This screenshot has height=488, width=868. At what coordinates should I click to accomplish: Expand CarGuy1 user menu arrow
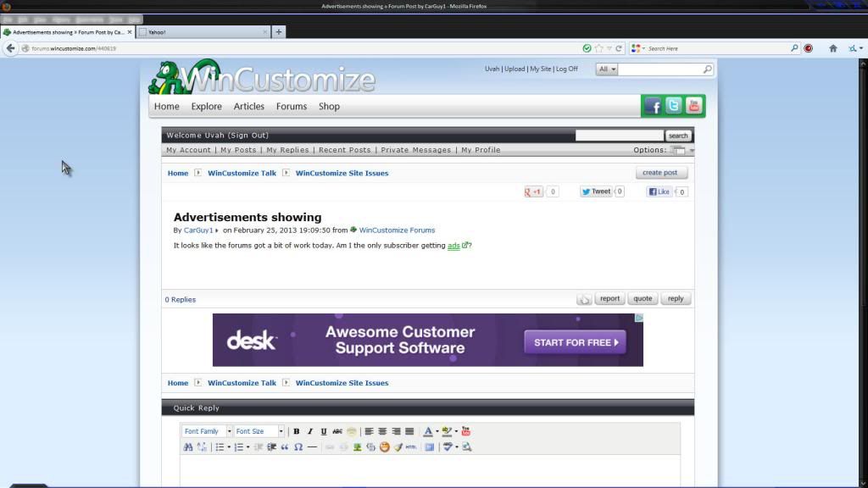click(x=216, y=230)
